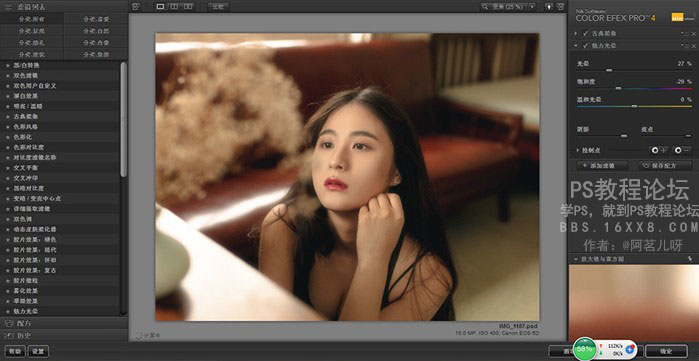Toggle the right adjustment panel icon
The height and width of the screenshot is (361, 699).
[x=560, y=7]
